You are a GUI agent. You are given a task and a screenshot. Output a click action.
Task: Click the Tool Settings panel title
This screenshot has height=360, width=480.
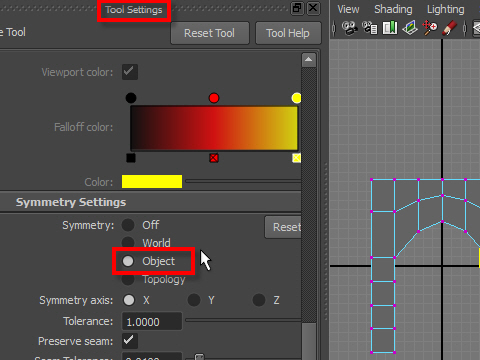tap(134, 10)
